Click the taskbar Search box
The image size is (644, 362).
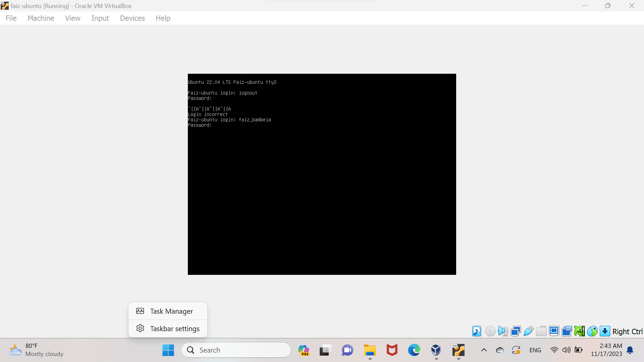pyautogui.click(x=236, y=350)
